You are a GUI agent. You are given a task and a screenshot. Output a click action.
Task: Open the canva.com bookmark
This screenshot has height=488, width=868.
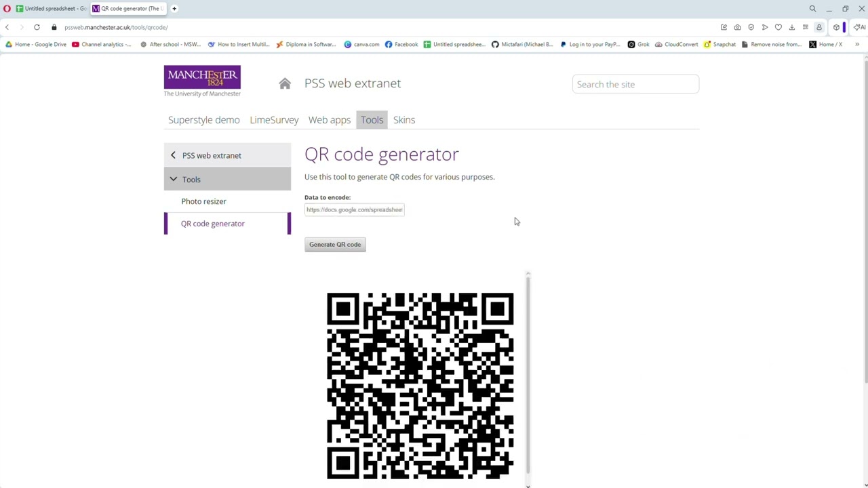tap(361, 45)
